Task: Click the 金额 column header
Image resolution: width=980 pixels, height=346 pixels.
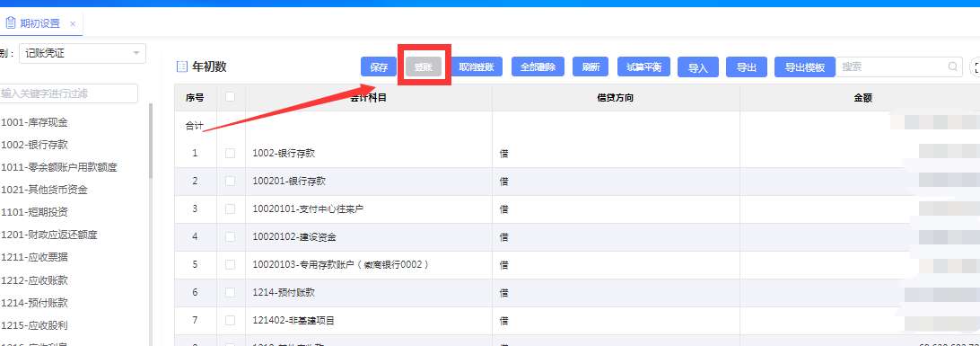Action: point(862,98)
